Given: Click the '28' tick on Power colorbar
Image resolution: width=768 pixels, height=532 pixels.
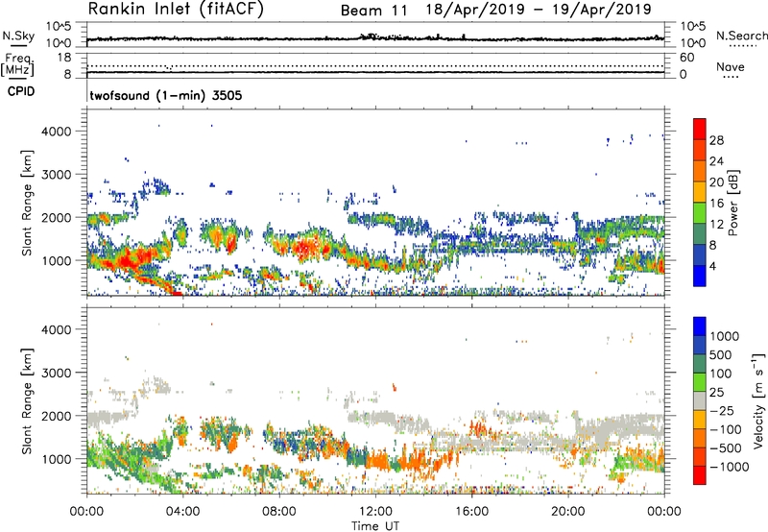Looking at the screenshot, I should pyautogui.click(x=716, y=140).
